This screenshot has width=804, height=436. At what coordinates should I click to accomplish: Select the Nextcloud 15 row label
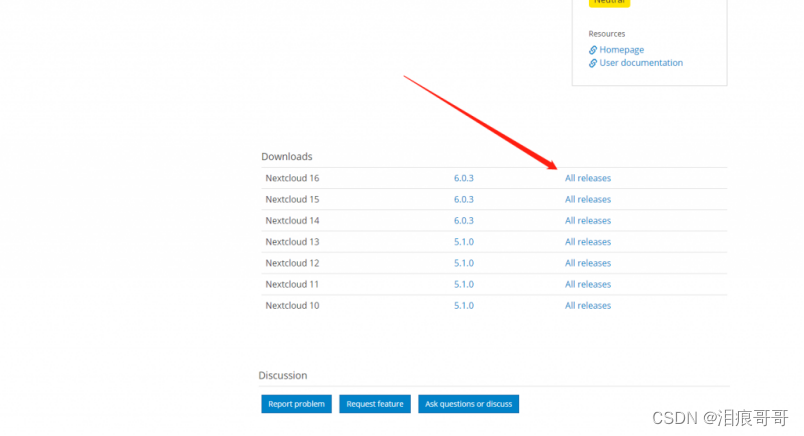(292, 199)
